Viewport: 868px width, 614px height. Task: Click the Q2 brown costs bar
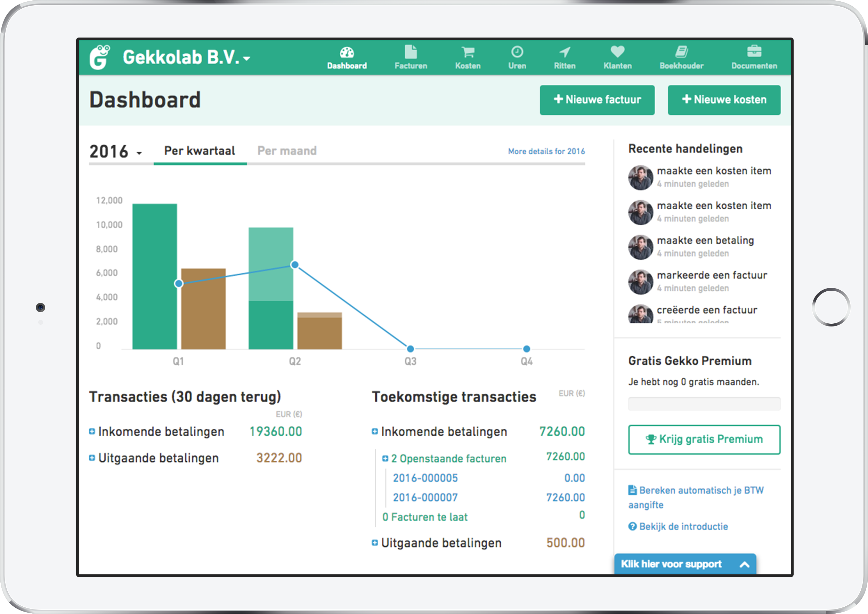[319, 331]
